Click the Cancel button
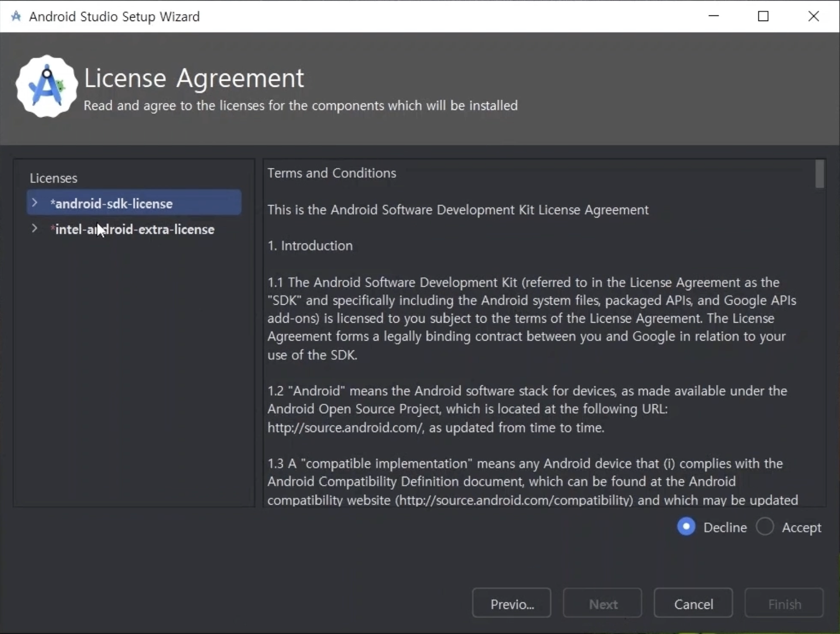 click(693, 603)
